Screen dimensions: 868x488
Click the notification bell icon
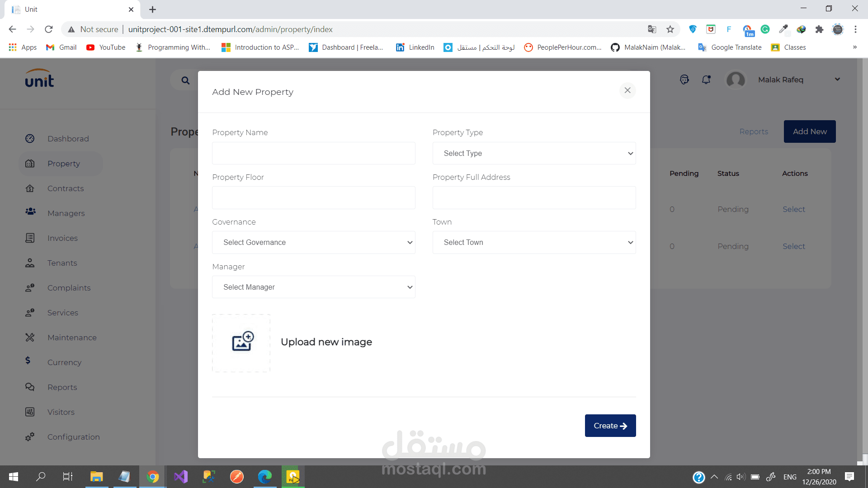point(706,80)
